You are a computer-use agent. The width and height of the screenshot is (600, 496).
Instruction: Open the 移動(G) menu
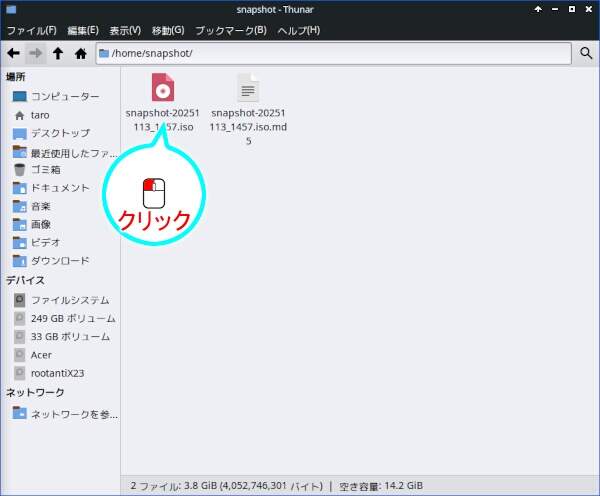168,30
